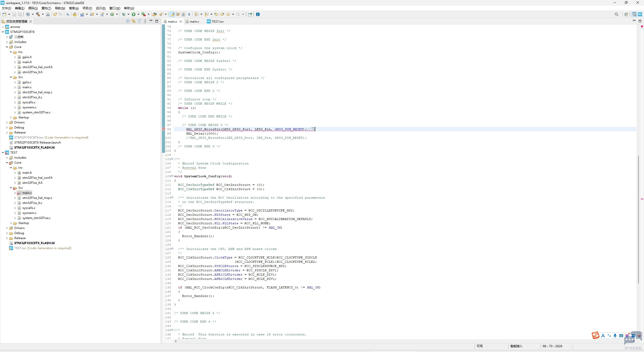The width and height of the screenshot is (644, 352).
Task: Click the magnifier search icon at top right
Action: pos(617,14)
